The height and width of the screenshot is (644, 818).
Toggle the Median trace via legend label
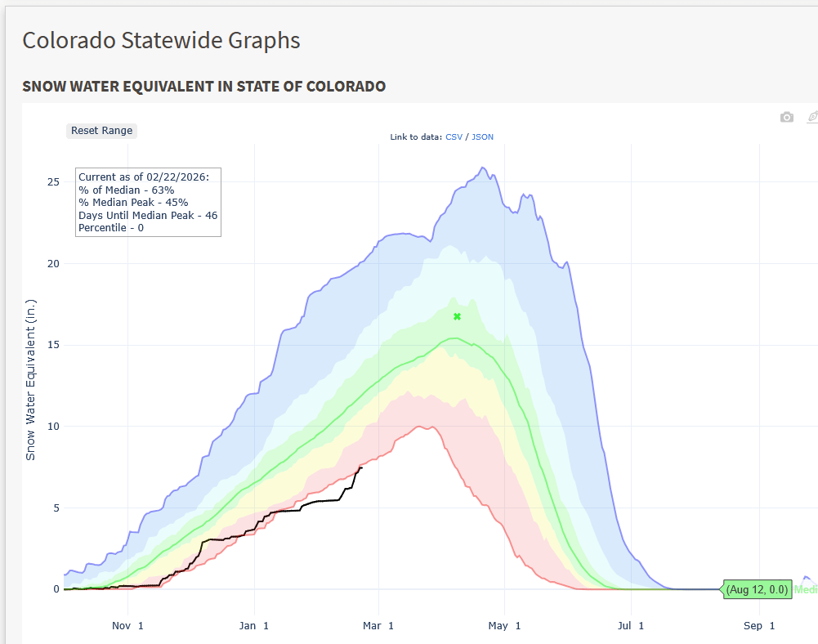coord(807,588)
